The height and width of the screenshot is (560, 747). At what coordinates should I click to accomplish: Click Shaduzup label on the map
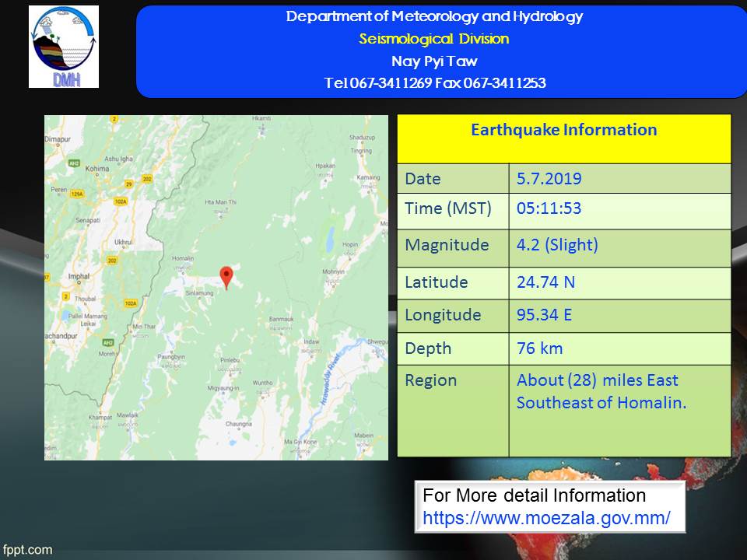pyautogui.click(x=362, y=137)
